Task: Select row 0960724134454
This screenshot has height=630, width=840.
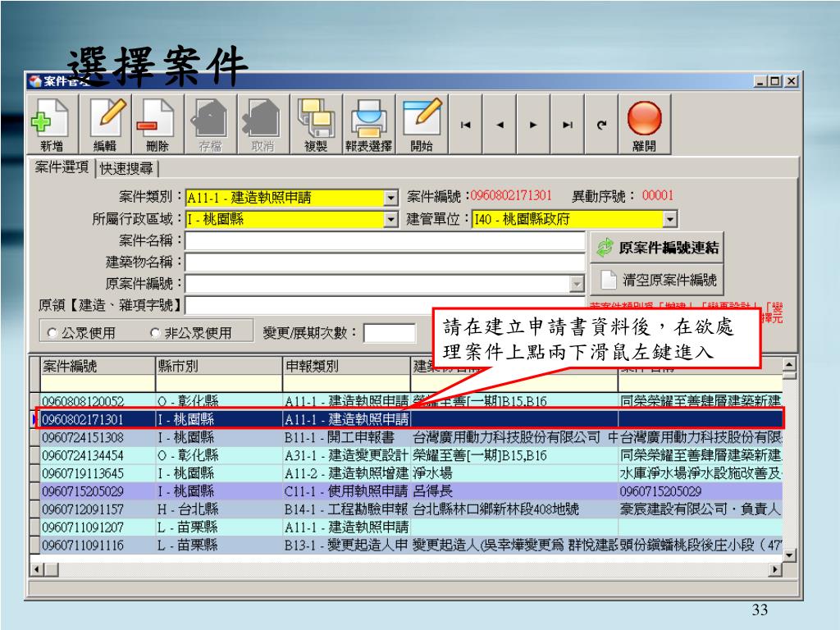Action: tap(411, 455)
